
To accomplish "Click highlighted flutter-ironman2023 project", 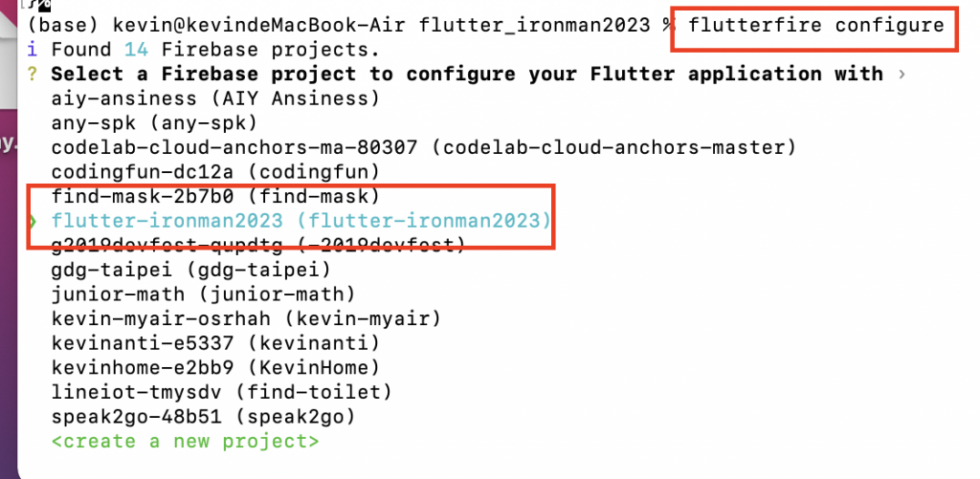I will [301, 221].
